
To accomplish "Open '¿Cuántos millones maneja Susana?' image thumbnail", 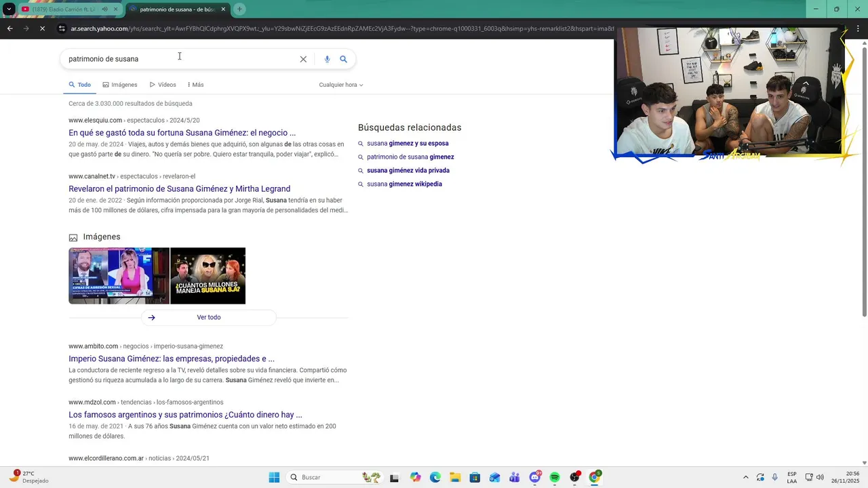I will [x=208, y=276].
